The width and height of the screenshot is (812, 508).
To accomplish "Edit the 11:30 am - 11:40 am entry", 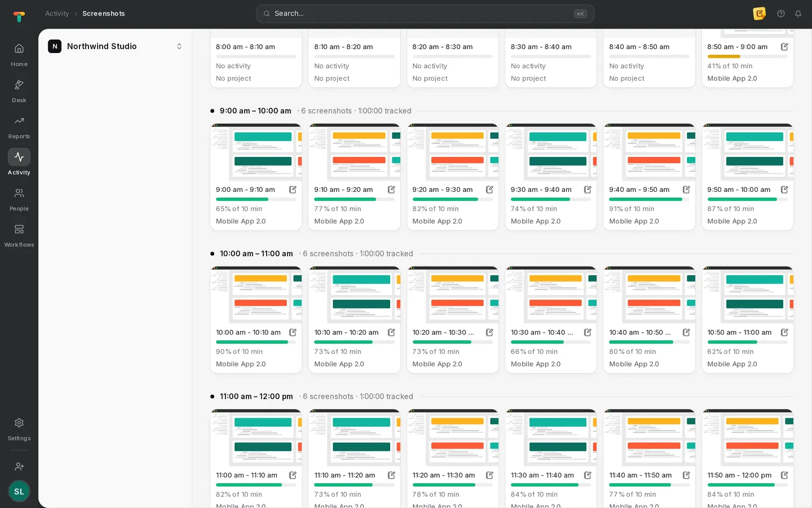I will pyautogui.click(x=588, y=475).
